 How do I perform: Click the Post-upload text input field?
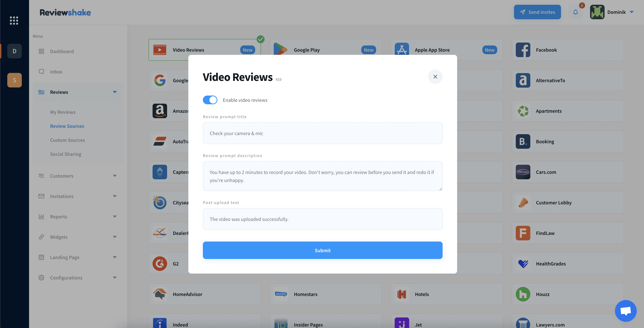coord(322,219)
